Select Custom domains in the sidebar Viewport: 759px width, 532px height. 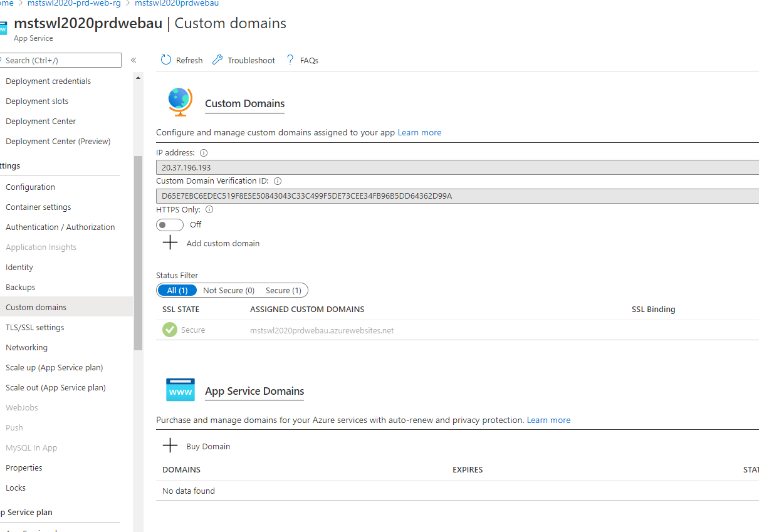click(x=66, y=308)
